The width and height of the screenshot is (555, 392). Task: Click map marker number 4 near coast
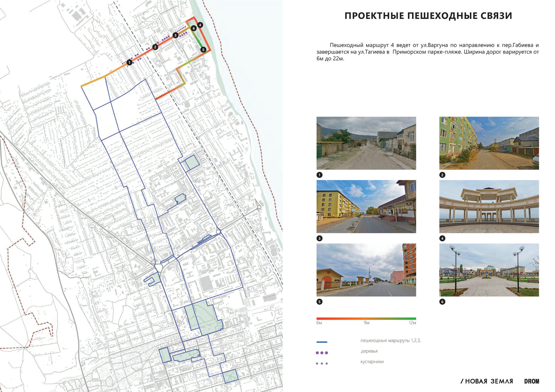(x=200, y=25)
